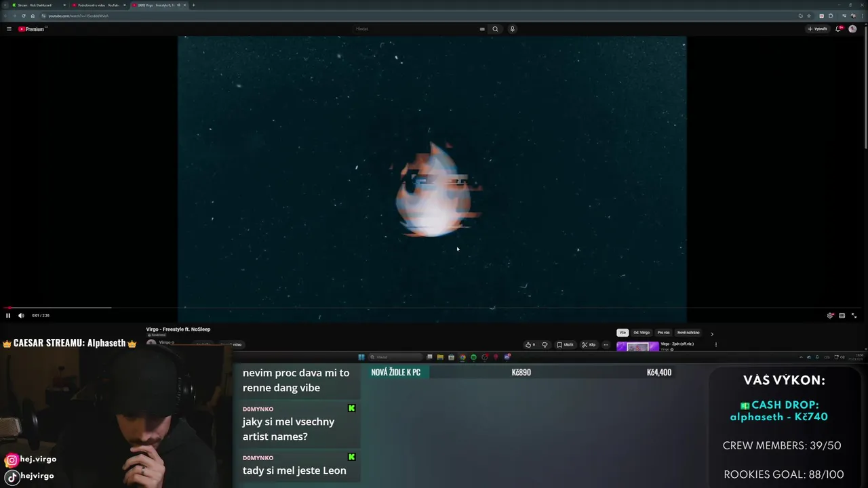This screenshot has height=488, width=868.
Task: Create a clip with Klip button
Action: (589, 344)
